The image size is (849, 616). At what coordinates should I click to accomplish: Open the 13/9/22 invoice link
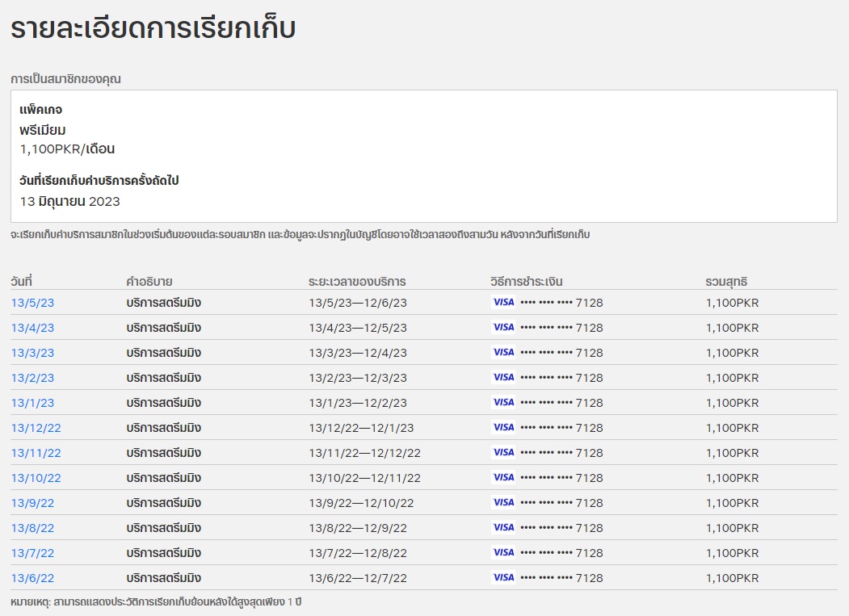[32, 503]
